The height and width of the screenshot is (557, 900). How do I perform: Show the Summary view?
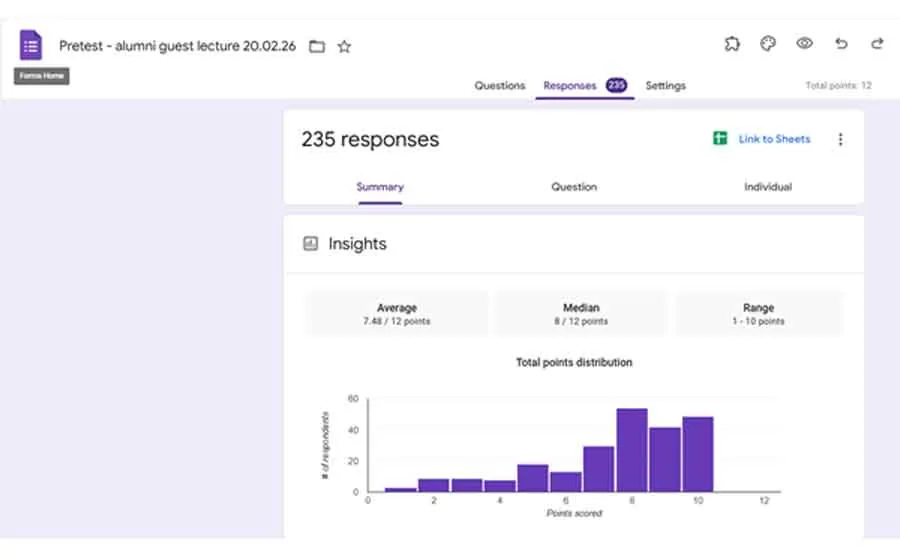380,187
